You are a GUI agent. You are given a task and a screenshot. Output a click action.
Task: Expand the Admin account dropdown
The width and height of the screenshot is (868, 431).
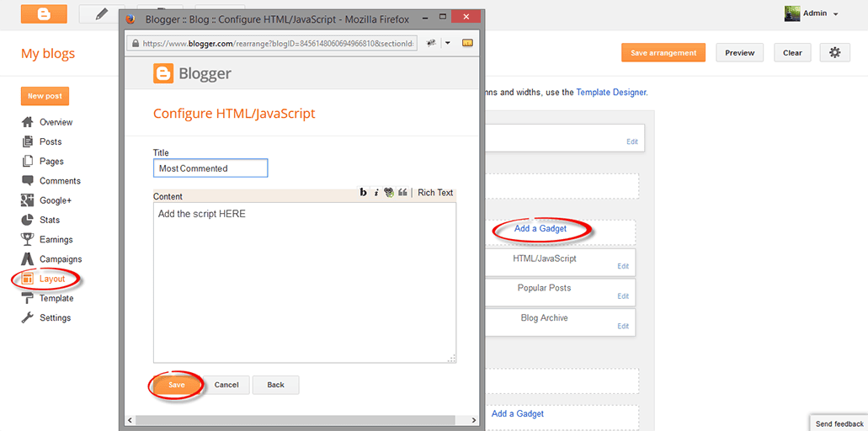click(836, 13)
